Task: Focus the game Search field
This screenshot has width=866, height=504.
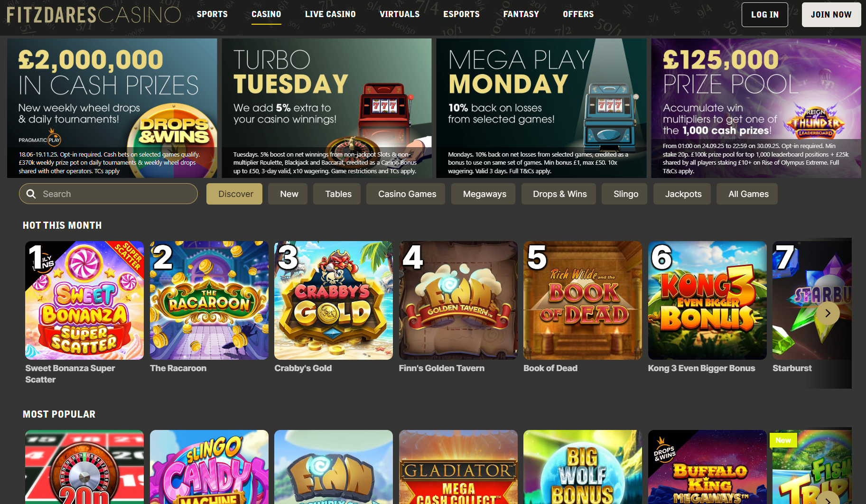Action: (x=108, y=194)
